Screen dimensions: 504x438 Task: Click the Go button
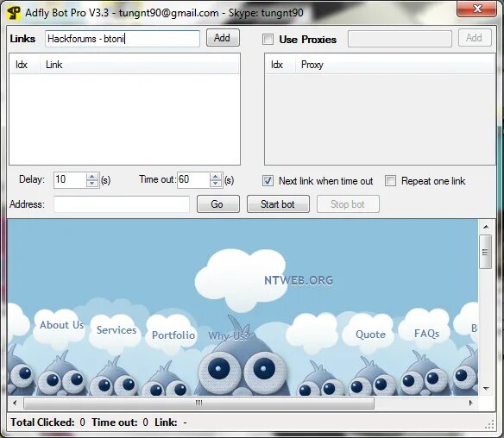218,203
